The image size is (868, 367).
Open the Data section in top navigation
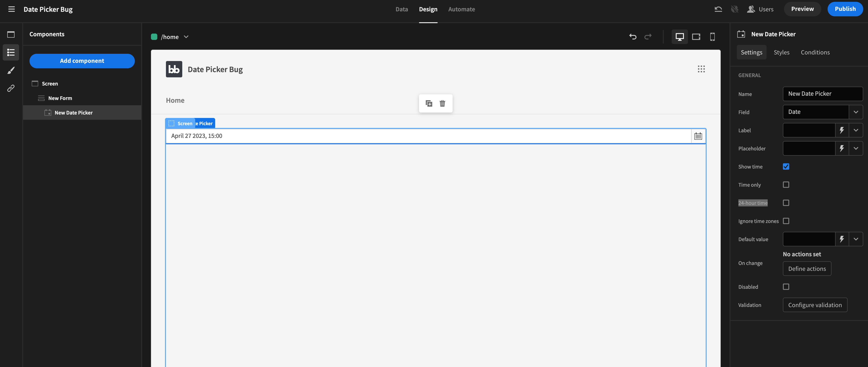402,9
